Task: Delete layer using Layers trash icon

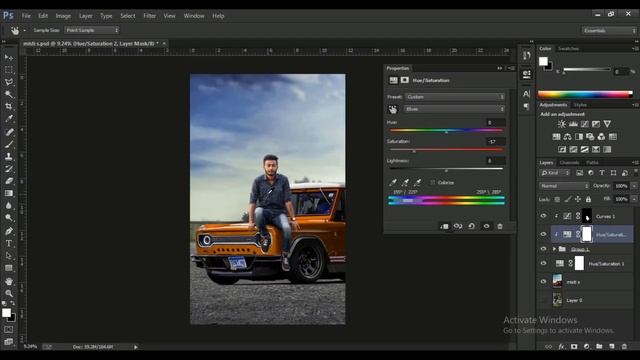Action: [x=624, y=347]
